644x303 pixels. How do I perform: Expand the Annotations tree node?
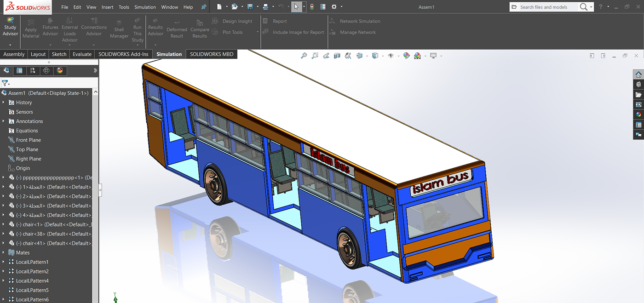tap(3, 121)
